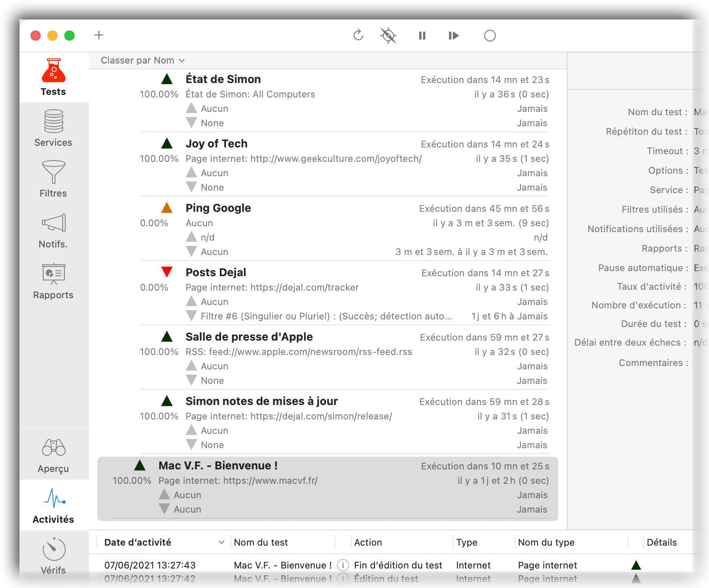Click the circle status toolbar icon
709x588 pixels.
click(x=490, y=36)
